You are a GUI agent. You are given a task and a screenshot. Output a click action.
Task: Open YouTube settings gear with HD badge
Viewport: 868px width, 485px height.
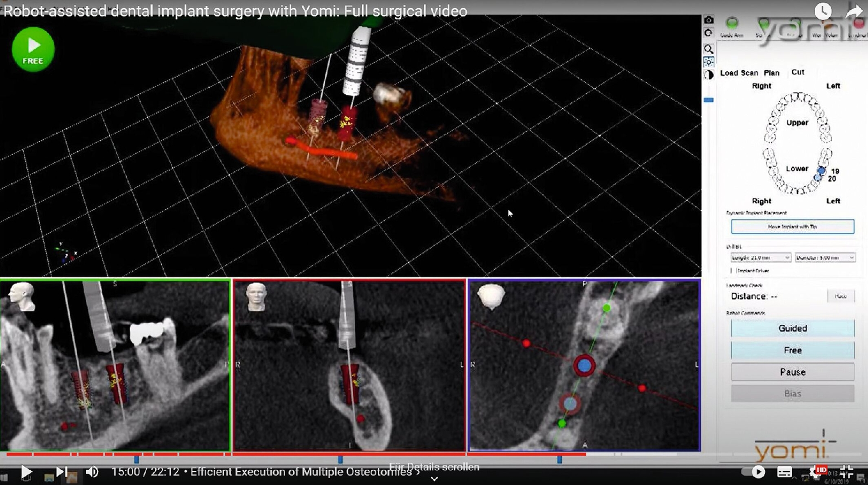point(818,472)
